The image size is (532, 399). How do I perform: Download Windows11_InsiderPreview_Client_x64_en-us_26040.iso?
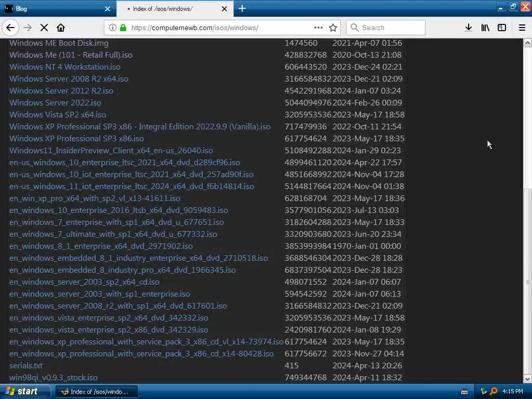(111, 150)
